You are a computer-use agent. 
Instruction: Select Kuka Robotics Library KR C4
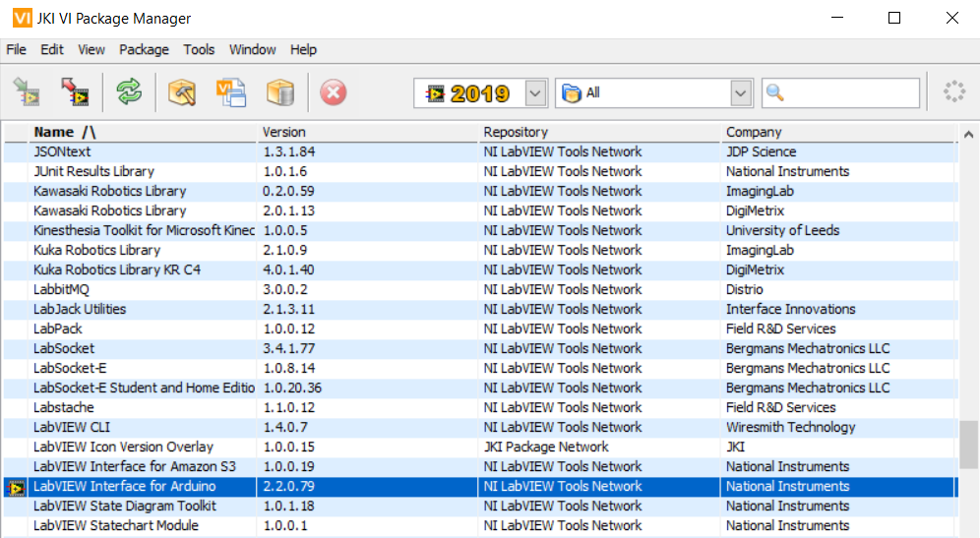[480, 269]
